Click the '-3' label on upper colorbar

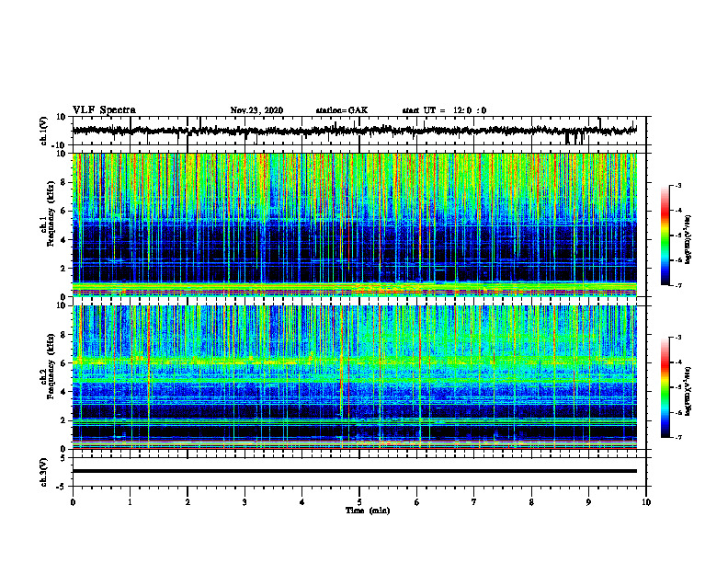click(677, 186)
